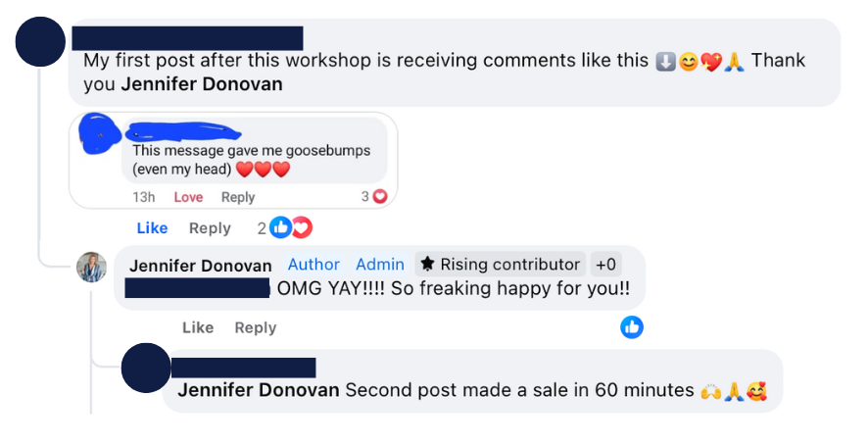The image size is (868, 445).
Task: Open the bottom reply author's dark circular avatar
Action: pos(146,368)
